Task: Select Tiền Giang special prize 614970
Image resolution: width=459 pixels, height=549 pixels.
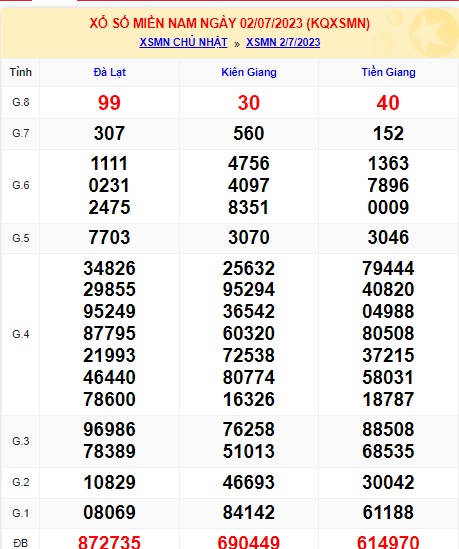Action: tap(388, 542)
